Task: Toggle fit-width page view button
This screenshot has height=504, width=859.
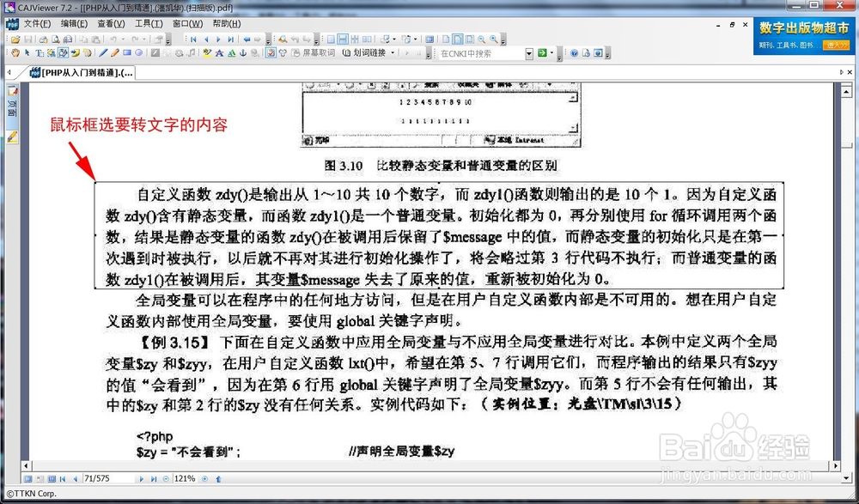Action: (458, 39)
